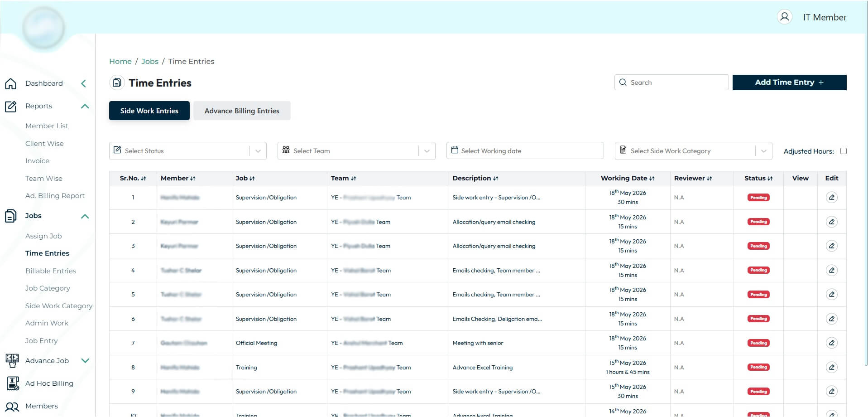Viewport: 868px width, 417px height.
Task: Click the Pending status badge in row 3
Action: (758, 246)
